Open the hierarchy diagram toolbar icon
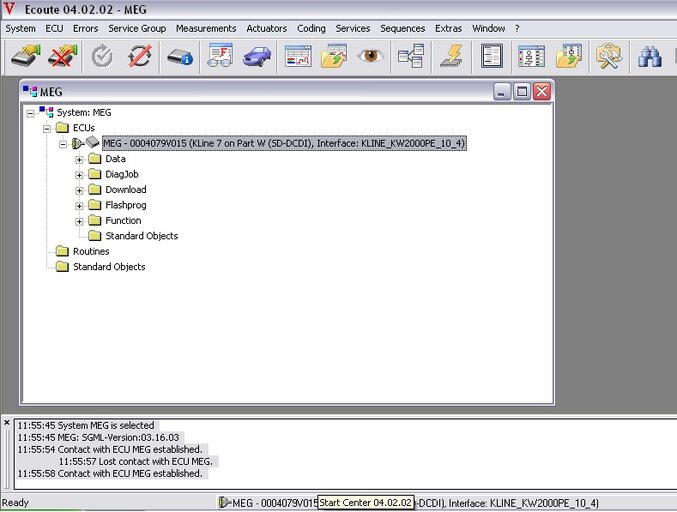Screen dimensions: 677x512 (x=411, y=56)
